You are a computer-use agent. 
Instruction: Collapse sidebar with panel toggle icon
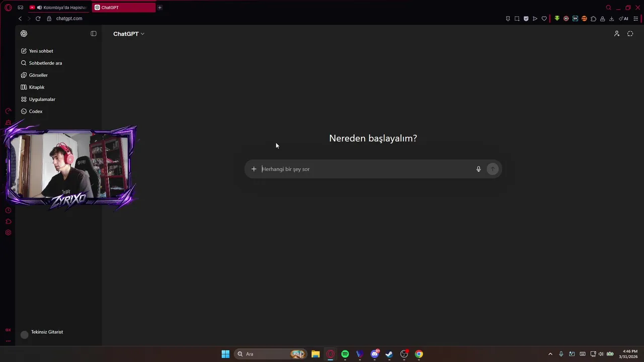(x=94, y=34)
